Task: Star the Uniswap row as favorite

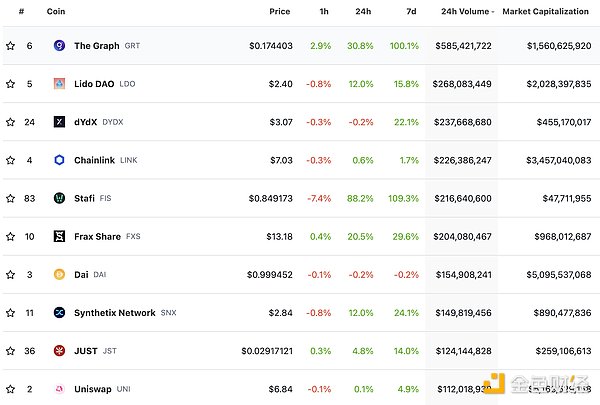Action: coord(11,389)
